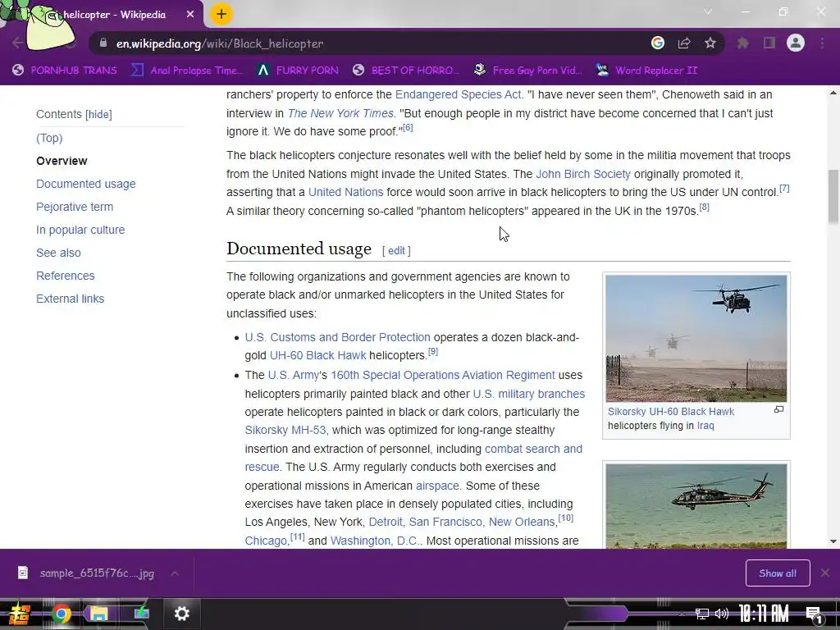The height and width of the screenshot is (630, 840).
Task: Open a new tab with the plus button
Action: [x=221, y=14]
